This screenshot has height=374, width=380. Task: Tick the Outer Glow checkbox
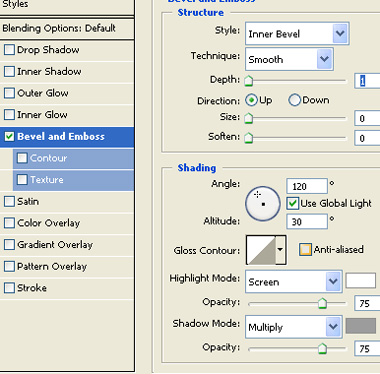pos(9,93)
